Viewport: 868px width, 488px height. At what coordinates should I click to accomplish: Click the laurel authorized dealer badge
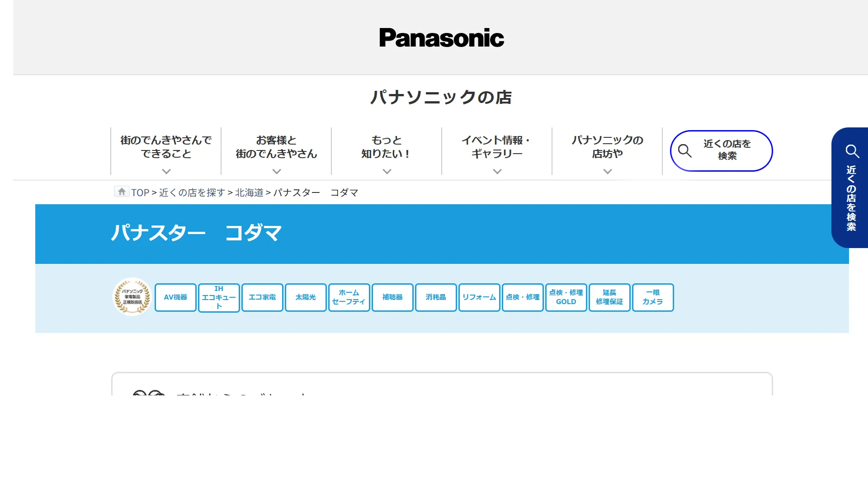click(132, 297)
